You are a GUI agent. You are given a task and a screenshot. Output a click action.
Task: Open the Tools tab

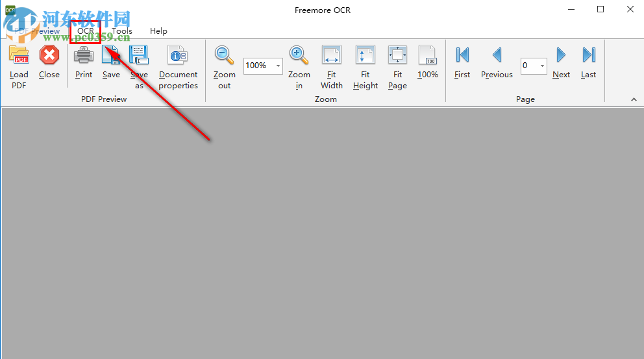122,31
